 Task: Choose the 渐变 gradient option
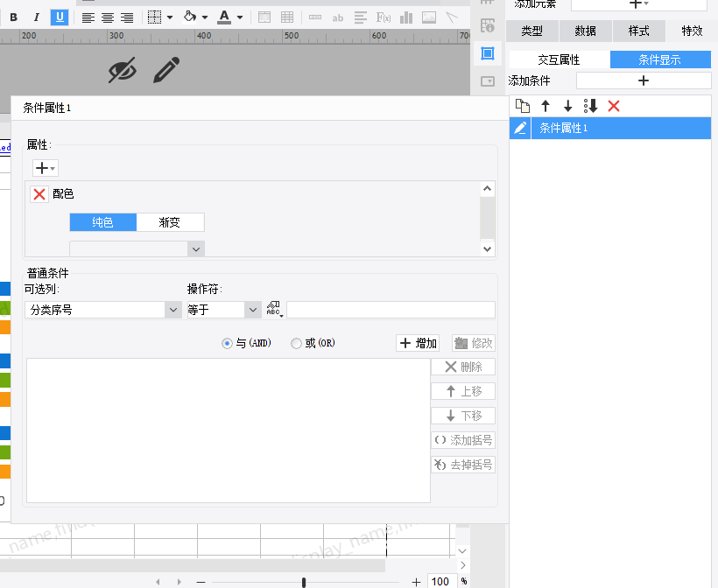170,222
